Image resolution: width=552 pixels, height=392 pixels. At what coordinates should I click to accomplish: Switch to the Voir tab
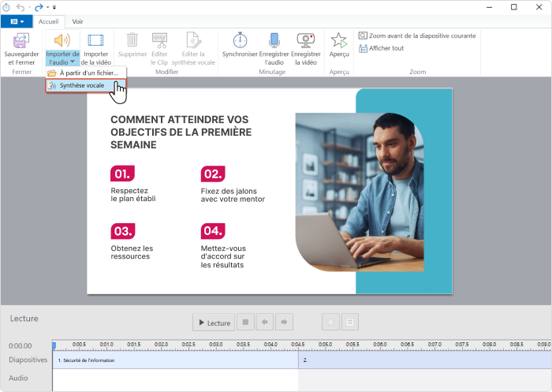coord(77,22)
